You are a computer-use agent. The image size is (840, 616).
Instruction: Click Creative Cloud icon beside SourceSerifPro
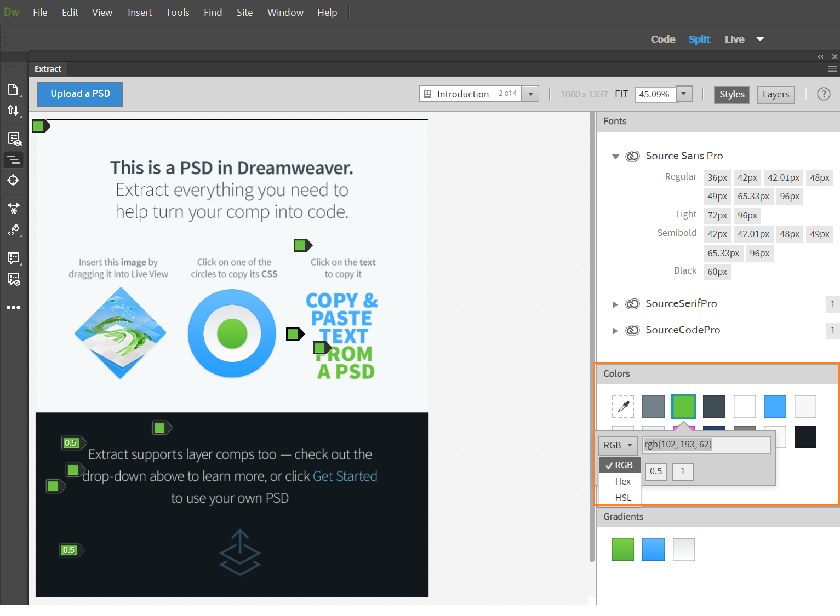(x=632, y=304)
